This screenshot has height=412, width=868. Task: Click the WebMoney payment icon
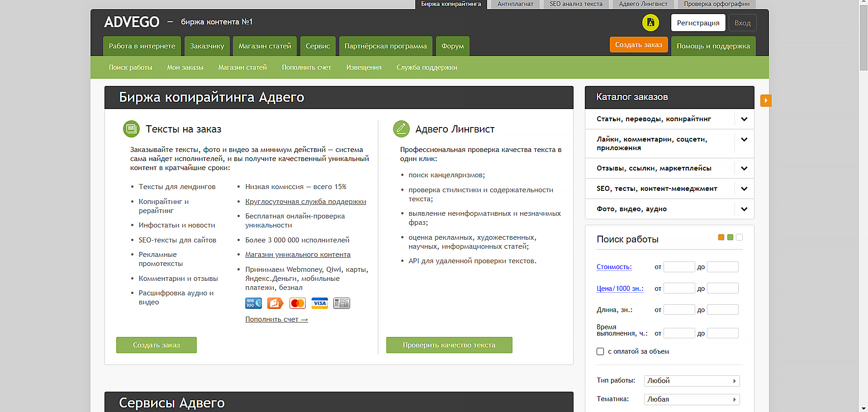coord(253,303)
